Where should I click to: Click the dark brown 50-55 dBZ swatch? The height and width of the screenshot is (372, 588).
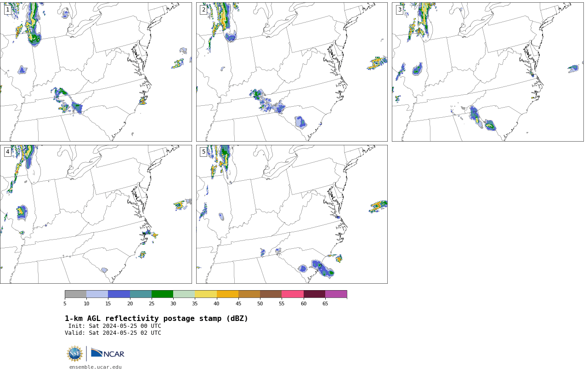[271, 294]
